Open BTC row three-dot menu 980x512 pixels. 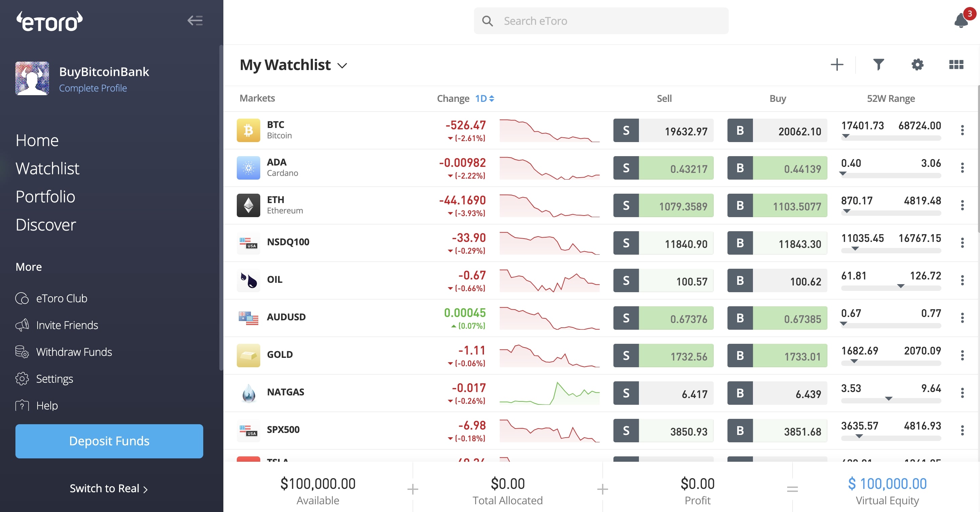(962, 130)
